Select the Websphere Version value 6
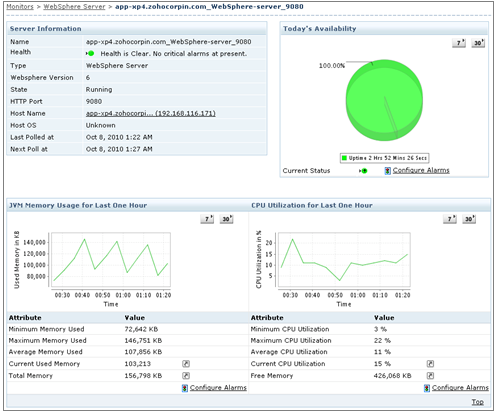496x414 pixels. [x=88, y=78]
